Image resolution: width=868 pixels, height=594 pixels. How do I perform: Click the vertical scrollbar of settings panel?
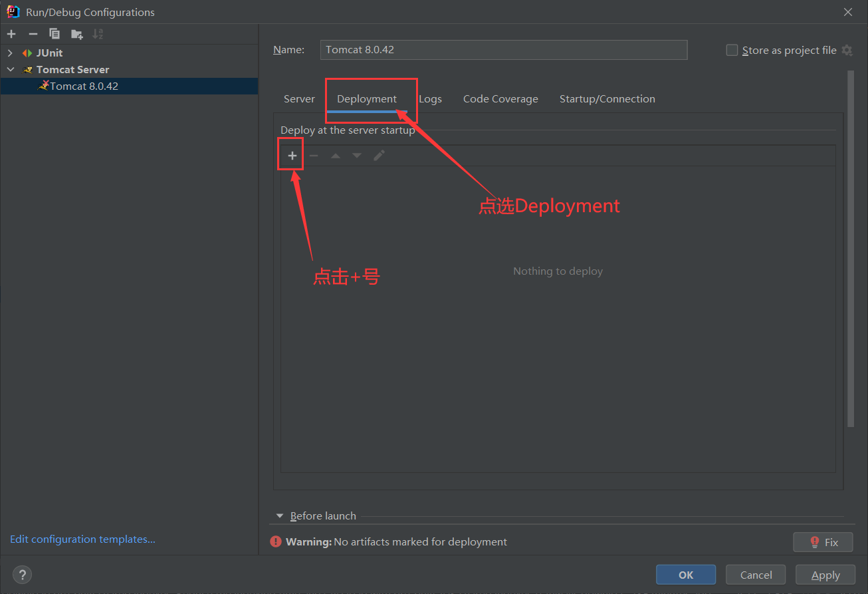[850, 249]
